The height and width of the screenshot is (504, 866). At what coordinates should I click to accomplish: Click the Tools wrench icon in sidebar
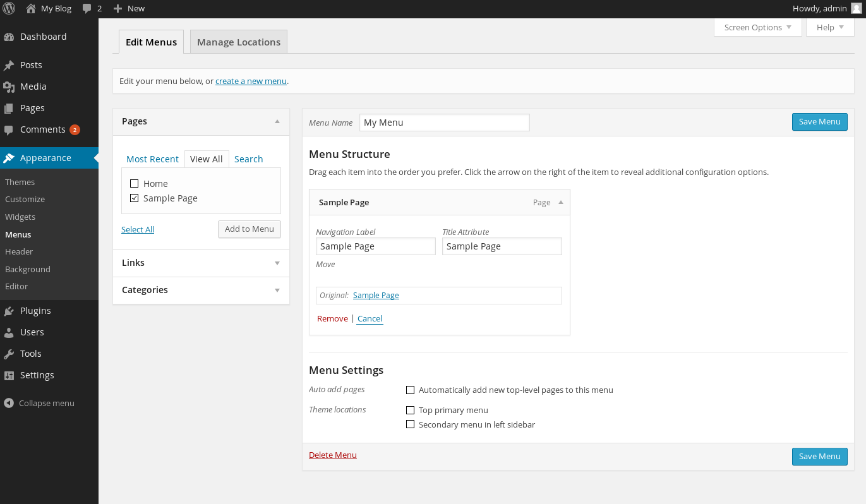coord(9,354)
